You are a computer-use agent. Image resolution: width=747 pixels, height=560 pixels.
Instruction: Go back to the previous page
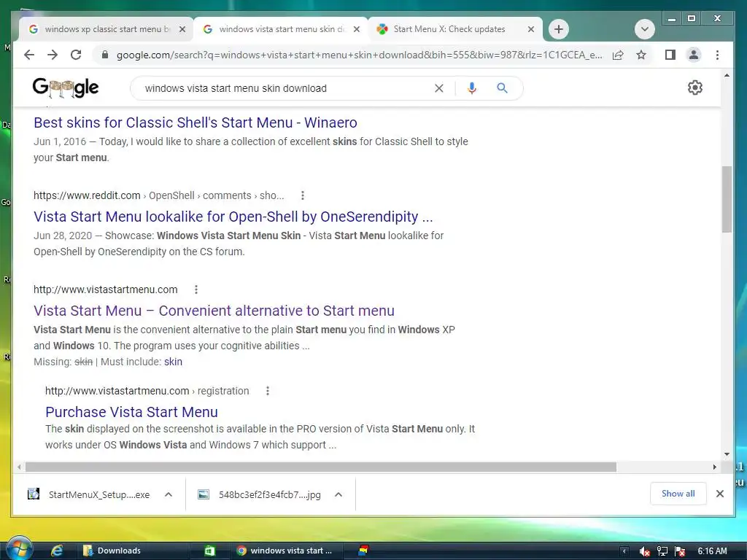coord(29,55)
